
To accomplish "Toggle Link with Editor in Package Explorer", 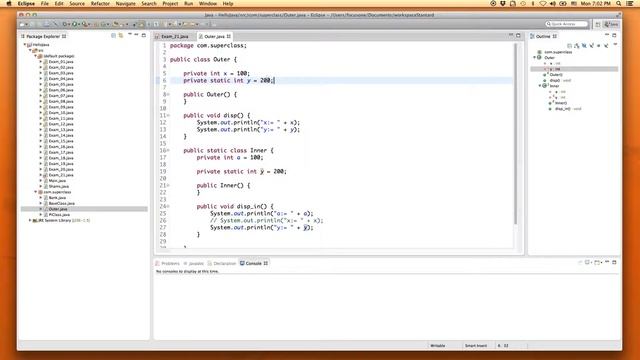I will (x=121, y=36).
